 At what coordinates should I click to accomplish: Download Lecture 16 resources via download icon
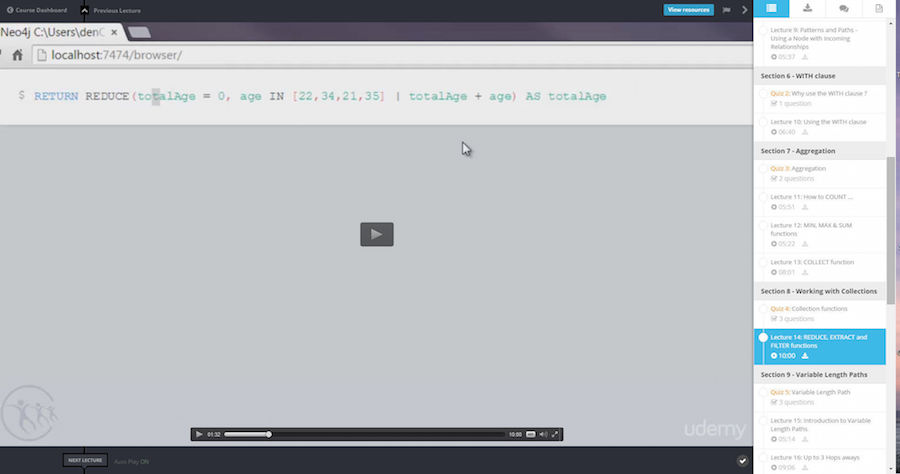pyautogui.click(x=805, y=468)
